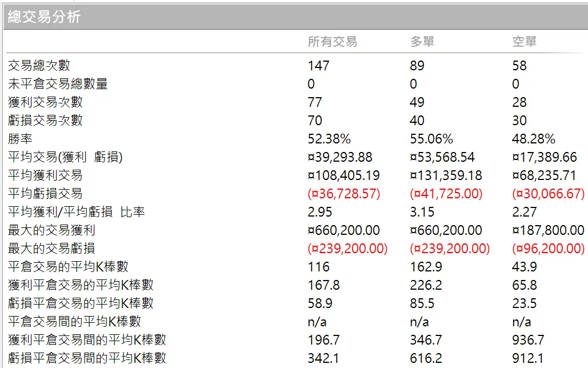Select the 多單 column header
The height and width of the screenshot is (368, 588).
[x=422, y=42]
